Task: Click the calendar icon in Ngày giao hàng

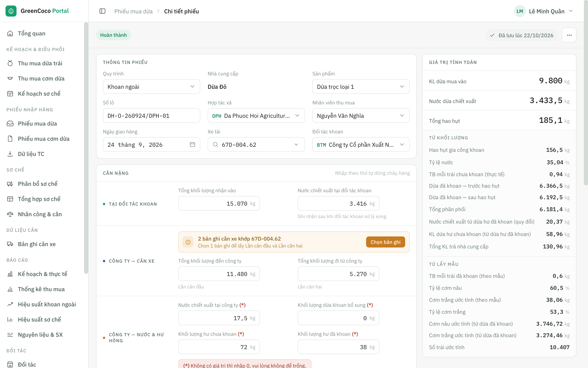Action: point(192,145)
